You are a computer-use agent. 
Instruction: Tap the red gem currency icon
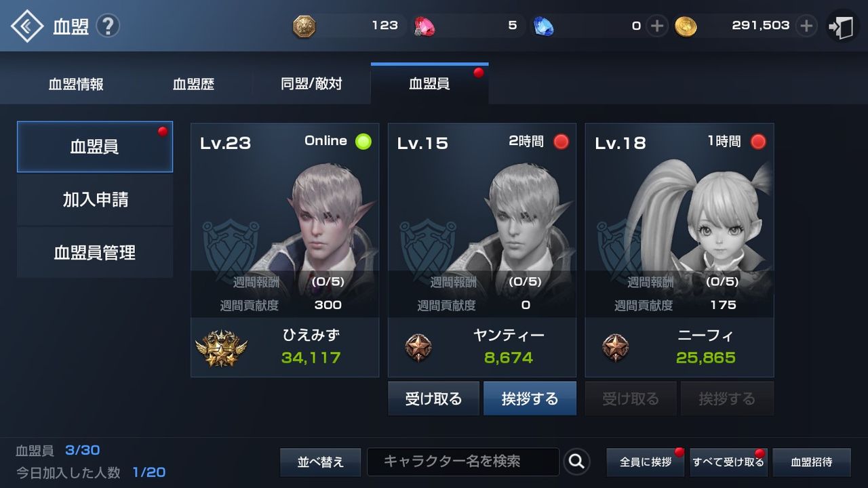click(x=425, y=26)
